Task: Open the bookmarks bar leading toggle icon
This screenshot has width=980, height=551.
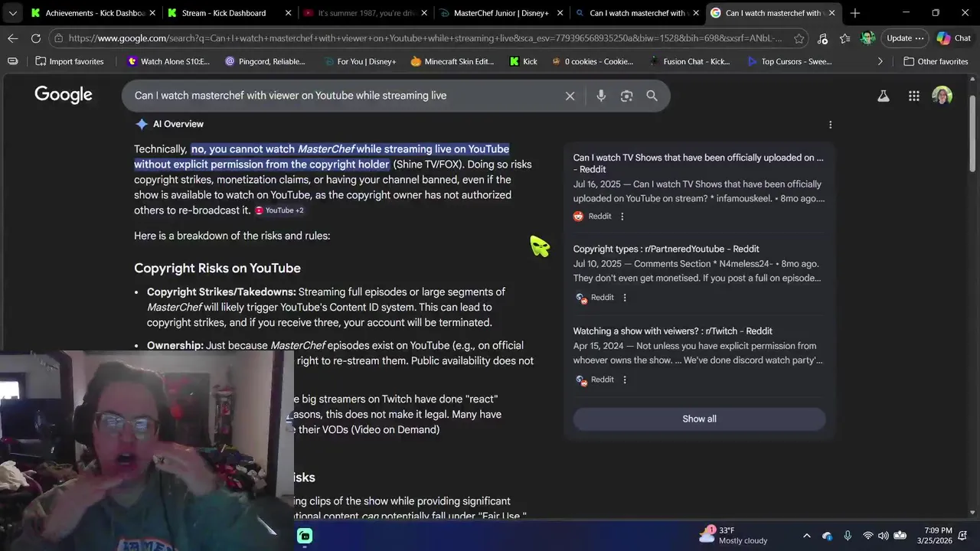Action: [13, 61]
